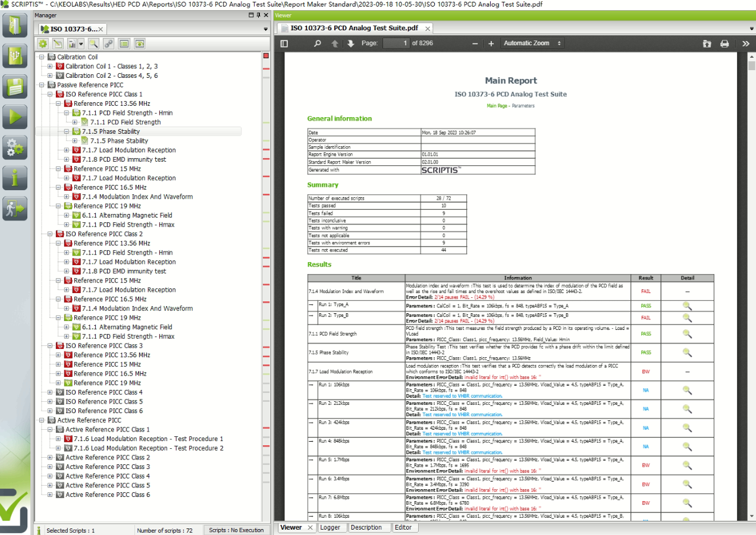This screenshot has height=535, width=756.
Task: Click the exit running-man sidebar icon
Action: pyautogui.click(x=15, y=209)
